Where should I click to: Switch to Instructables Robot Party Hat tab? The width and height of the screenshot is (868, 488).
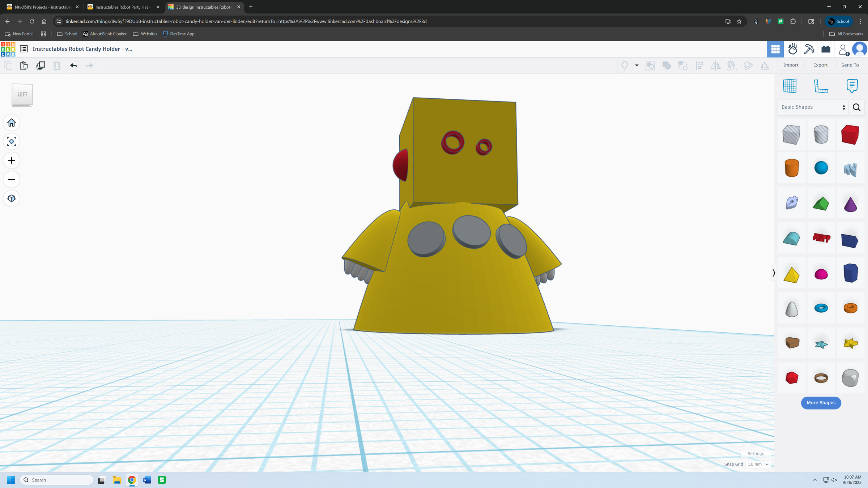123,7
